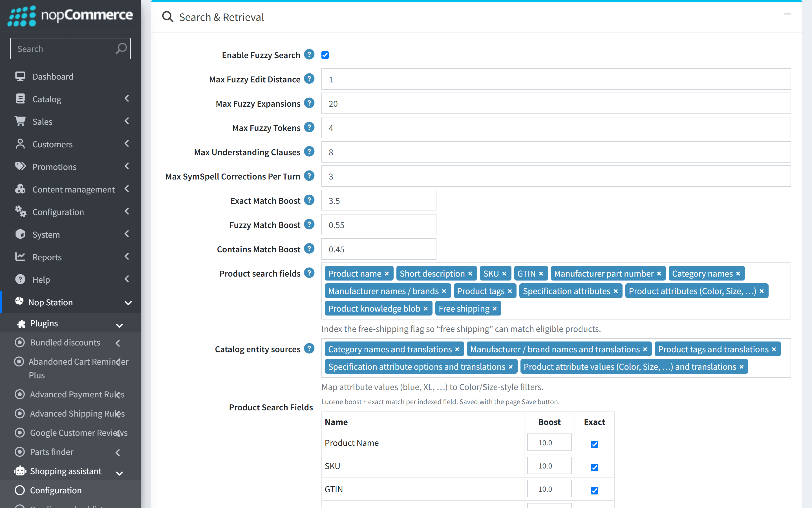Open Parts finder plugin menu
The image size is (812, 508).
(70, 452)
